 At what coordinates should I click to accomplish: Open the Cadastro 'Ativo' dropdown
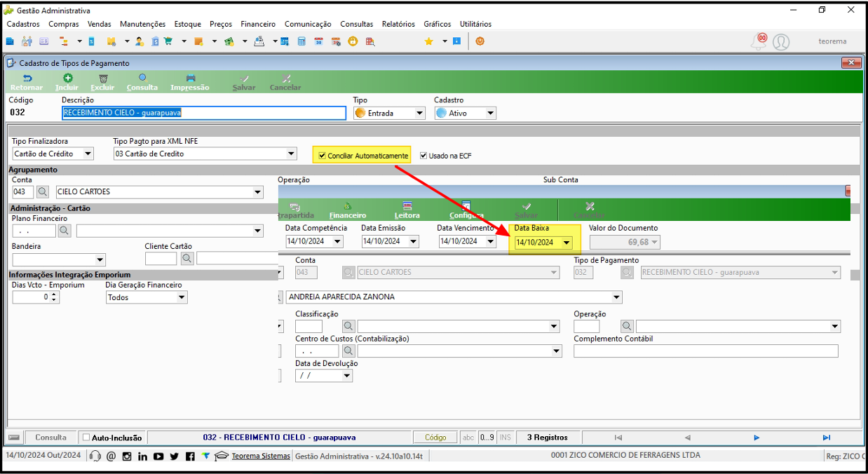tap(490, 113)
